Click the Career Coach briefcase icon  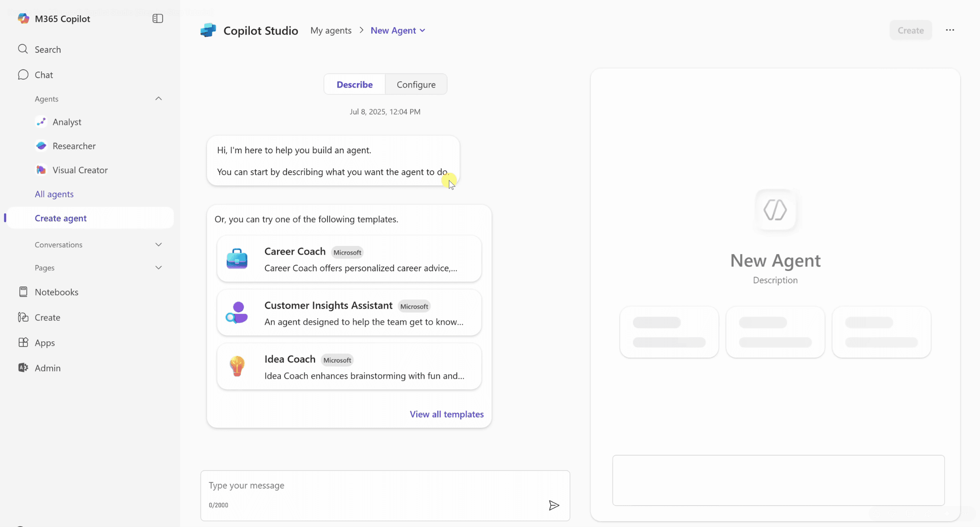[237, 258]
